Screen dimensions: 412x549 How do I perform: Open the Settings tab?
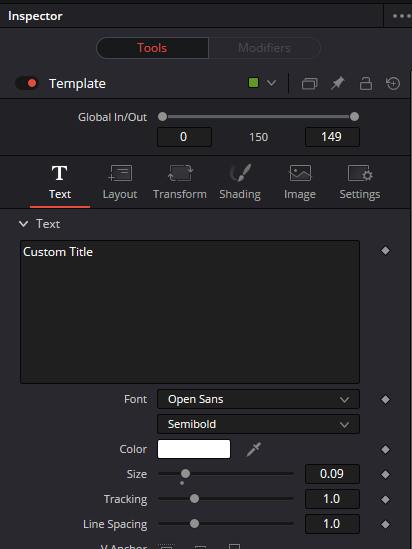click(x=360, y=183)
